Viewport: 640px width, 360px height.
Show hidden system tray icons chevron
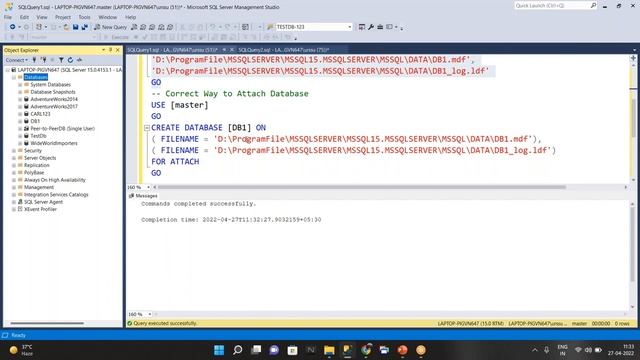(535, 350)
